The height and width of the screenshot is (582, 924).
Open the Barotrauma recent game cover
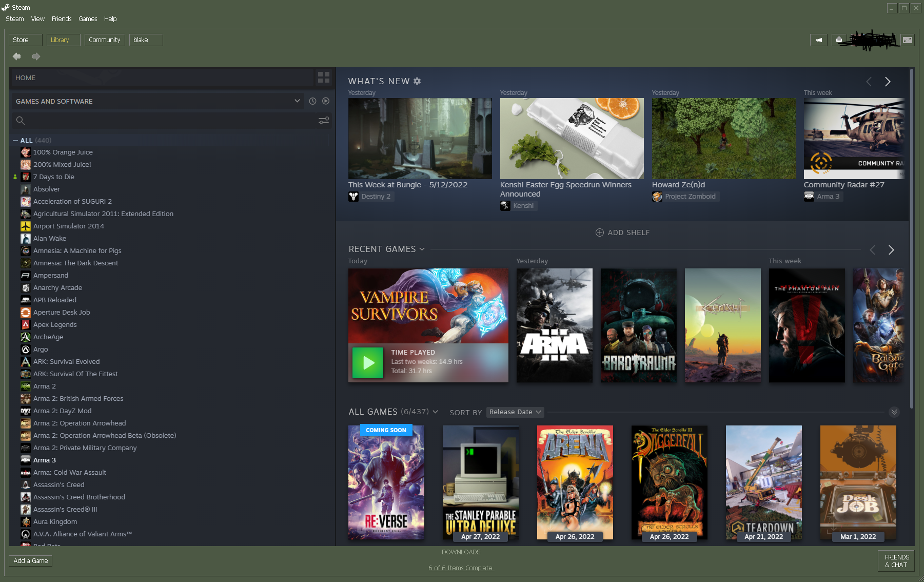[639, 325]
